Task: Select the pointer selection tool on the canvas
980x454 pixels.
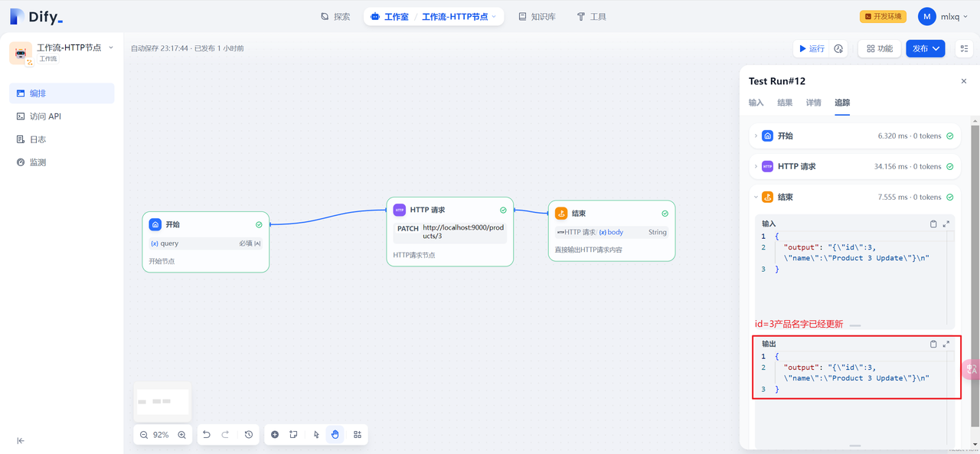Action: pos(316,434)
